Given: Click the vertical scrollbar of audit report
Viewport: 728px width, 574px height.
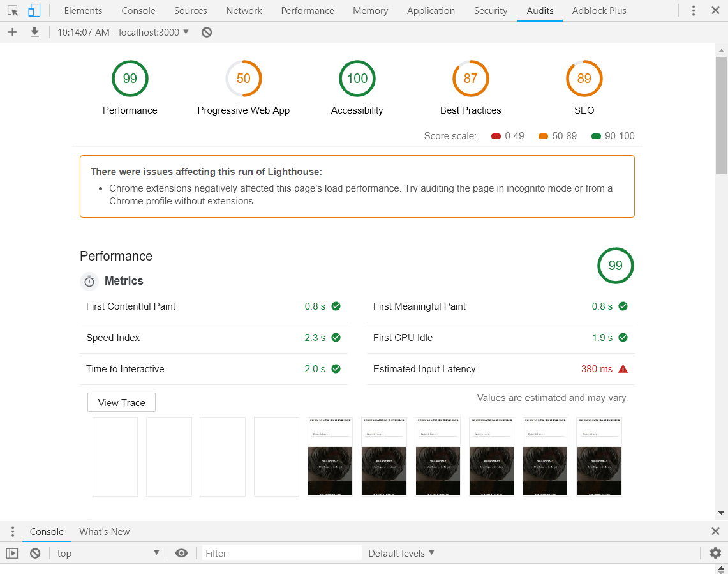Looking at the screenshot, I should click(721, 116).
